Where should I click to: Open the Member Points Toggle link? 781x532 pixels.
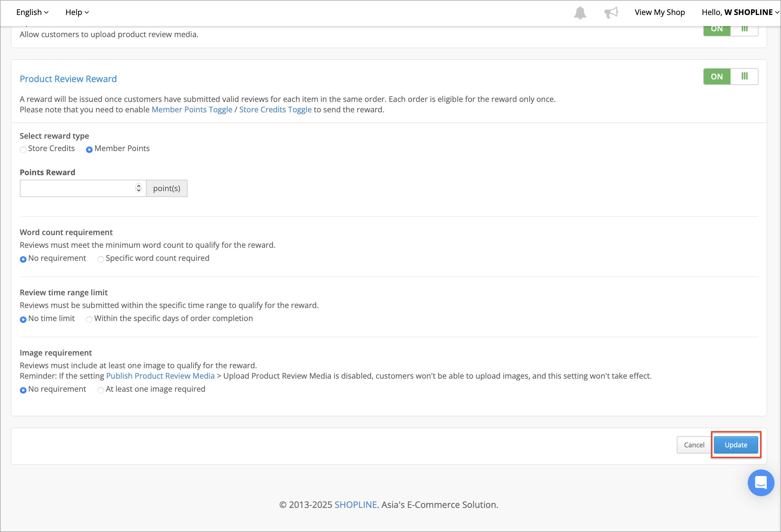192,110
